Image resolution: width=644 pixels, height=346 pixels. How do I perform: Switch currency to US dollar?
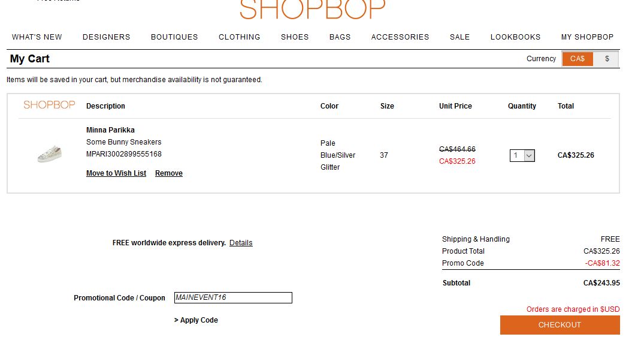tap(606, 59)
